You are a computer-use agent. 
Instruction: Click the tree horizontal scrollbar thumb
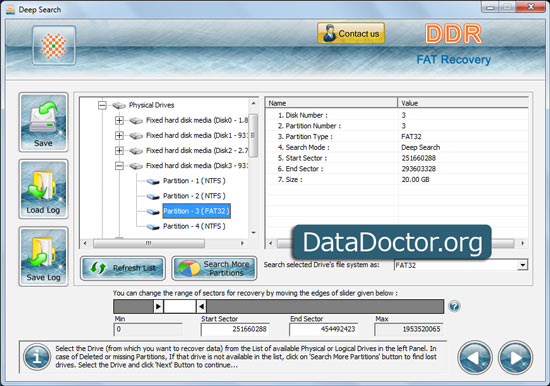point(148,243)
